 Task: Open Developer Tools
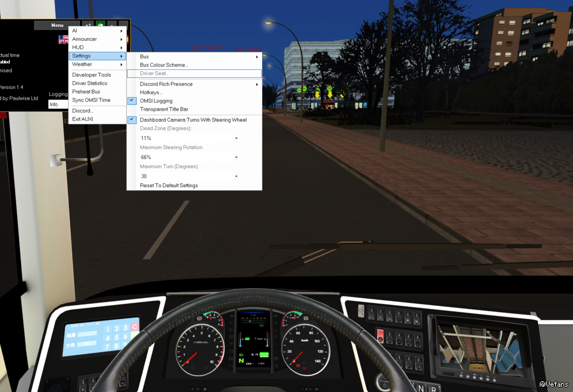pos(97,75)
